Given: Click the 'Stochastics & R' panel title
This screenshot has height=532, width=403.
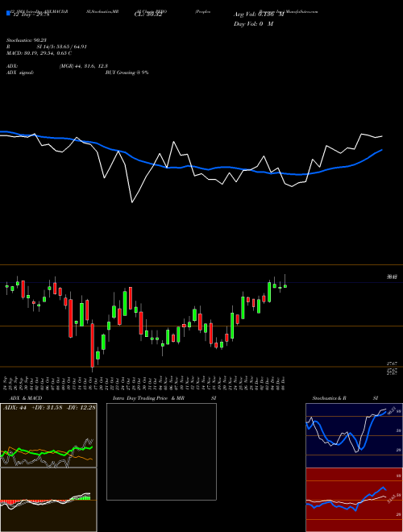Looking at the screenshot, I should 329,398.
